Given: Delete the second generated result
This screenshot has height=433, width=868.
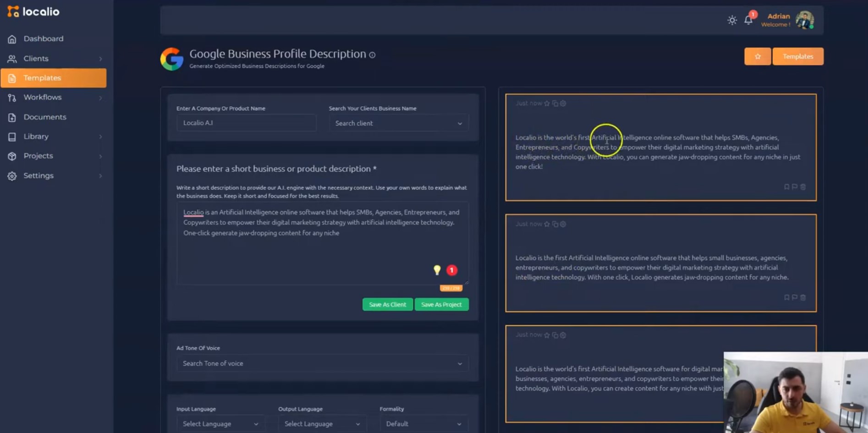Looking at the screenshot, I should (x=803, y=297).
